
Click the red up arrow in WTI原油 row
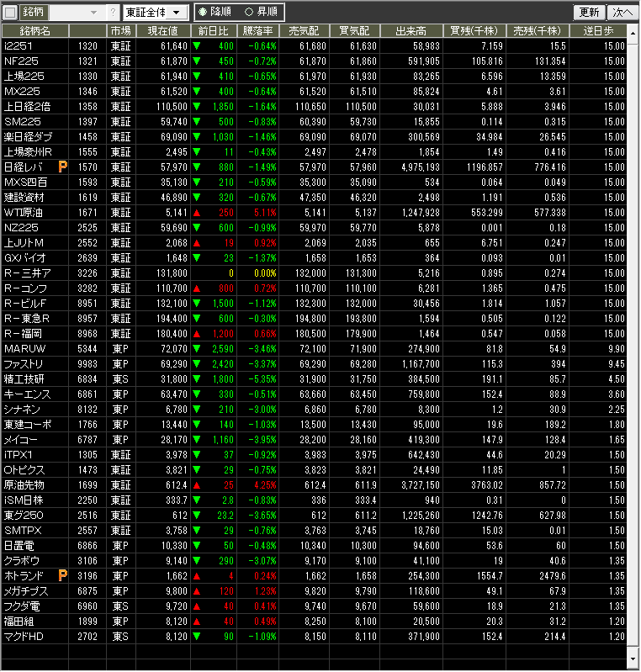click(197, 213)
